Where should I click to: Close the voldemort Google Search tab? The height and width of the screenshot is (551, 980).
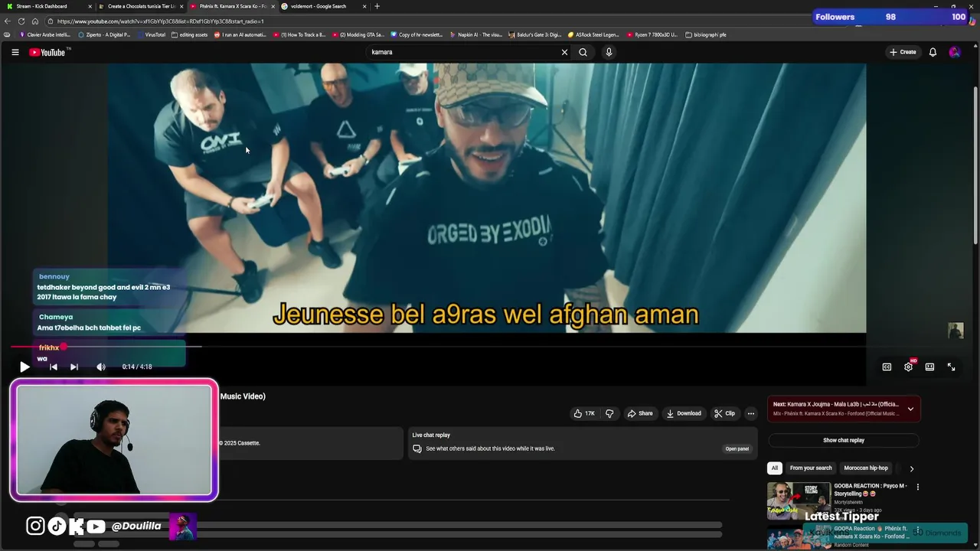pyautogui.click(x=364, y=6)
